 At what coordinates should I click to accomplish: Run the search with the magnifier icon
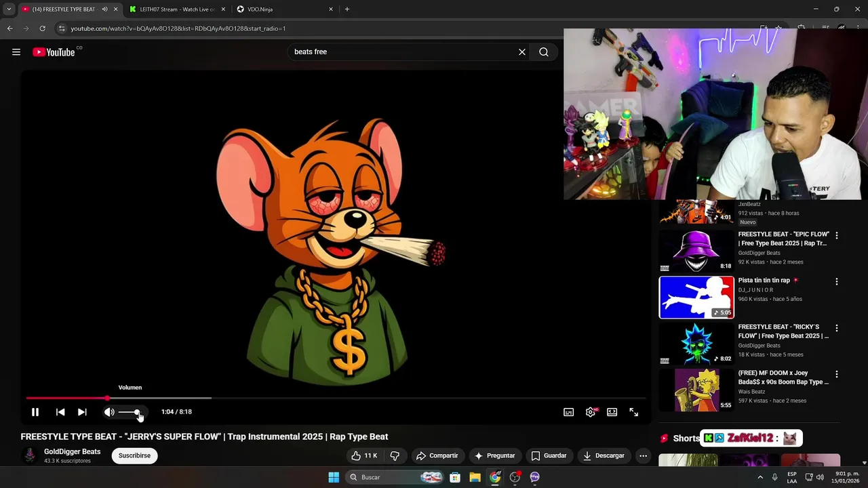(544, 52)
